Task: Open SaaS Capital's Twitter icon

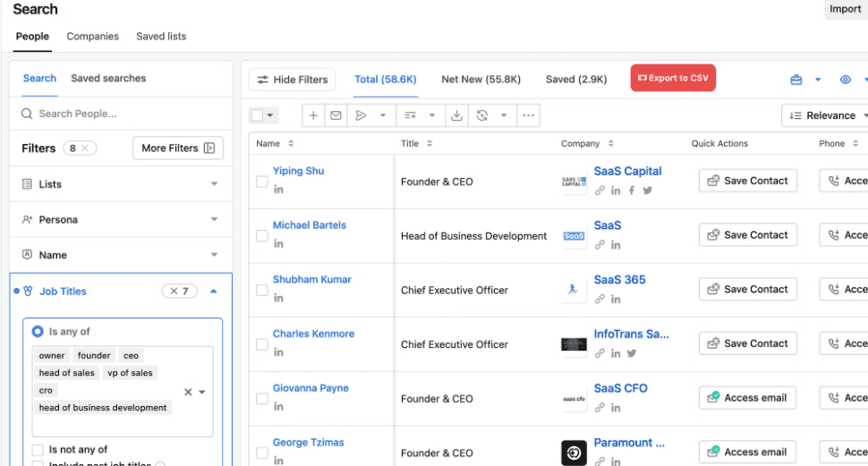Action: 648,191
